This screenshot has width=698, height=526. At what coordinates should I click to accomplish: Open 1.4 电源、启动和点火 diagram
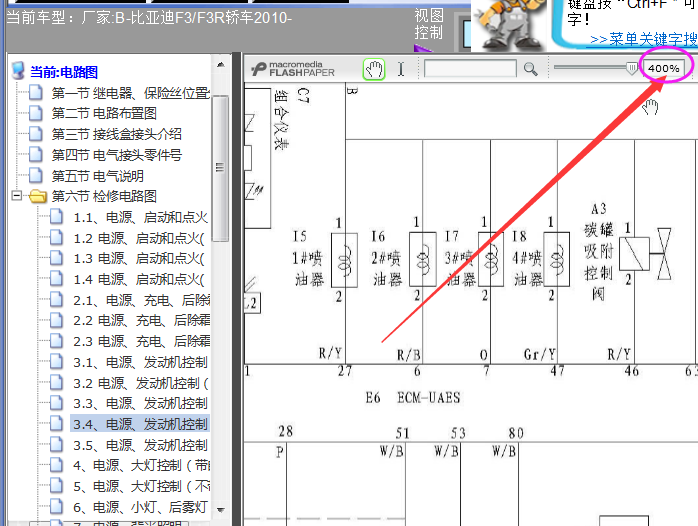click(x=139, y=279)
